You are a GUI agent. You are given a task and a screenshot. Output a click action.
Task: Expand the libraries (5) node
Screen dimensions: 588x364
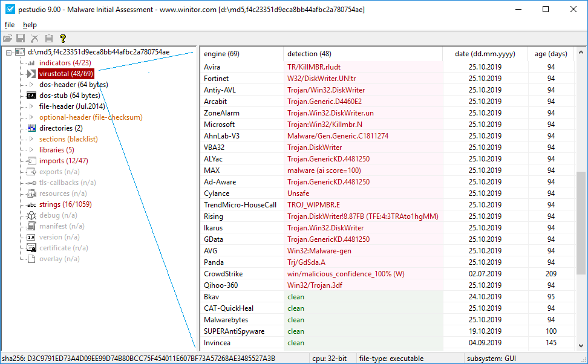point(31,150)
